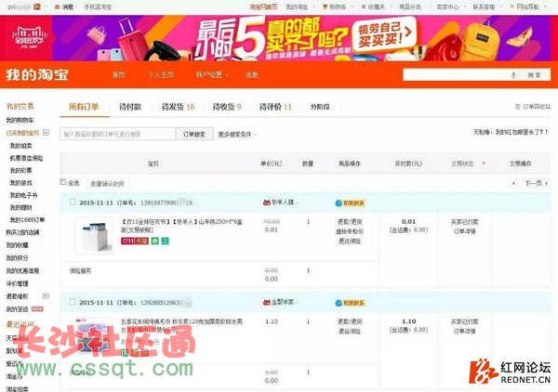Open 我的1688订单 in the sidebar
This screenshot has width=558, height=392.
pyautogui.click(x=27, y=219)
